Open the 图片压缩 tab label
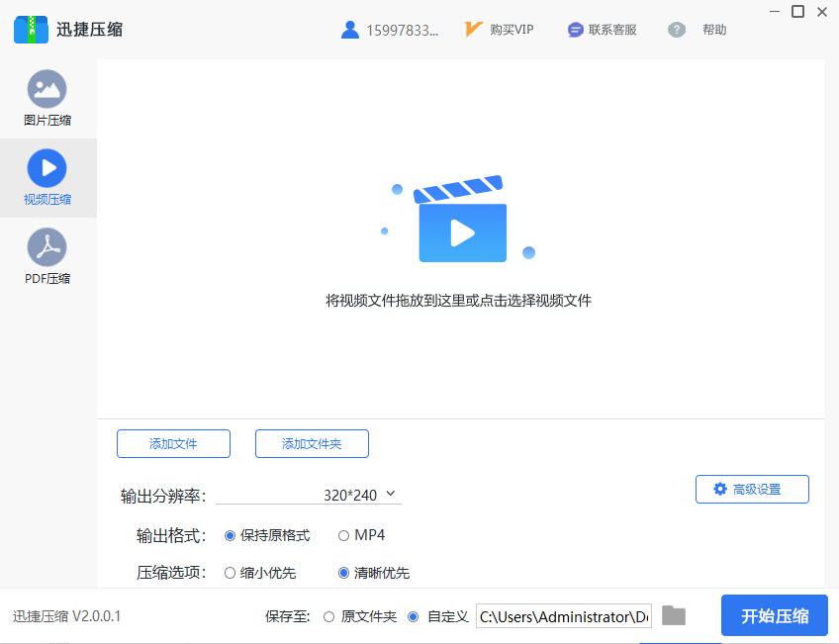The height and width of the screenshot is (644, 839). (47, 121)
